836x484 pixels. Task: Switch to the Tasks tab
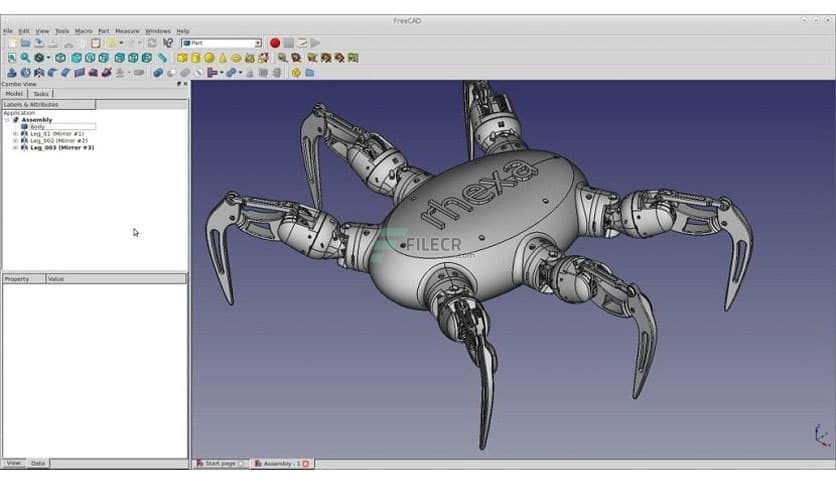pyautogui.click(x=41, y=94)
